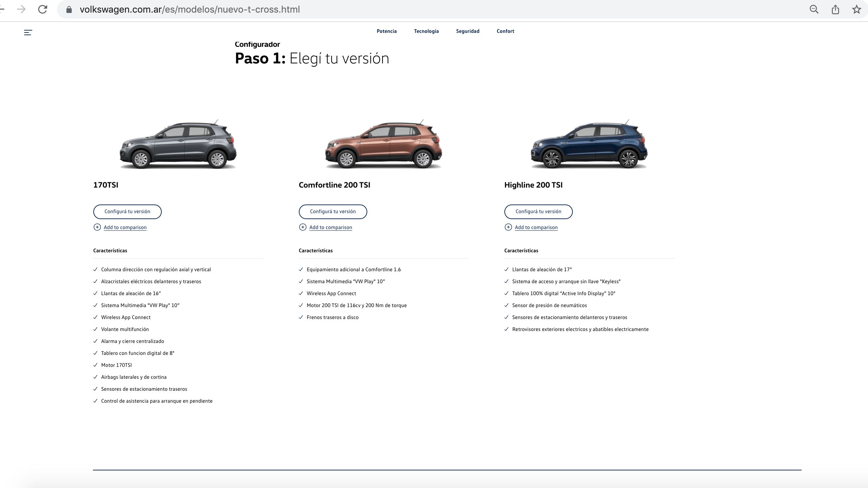Screen dimensions: 868x488
Task: Click plus icon for Comfortline comparison
Action: click(x=303, y=227)
